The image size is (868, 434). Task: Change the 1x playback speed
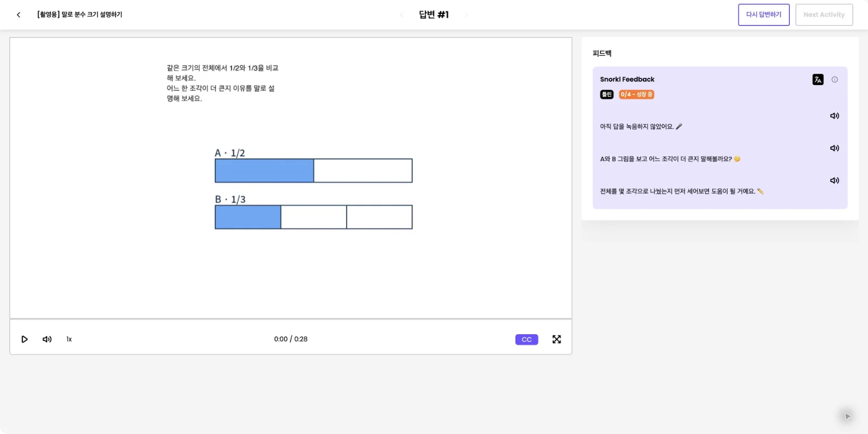(x=69, y=339)
